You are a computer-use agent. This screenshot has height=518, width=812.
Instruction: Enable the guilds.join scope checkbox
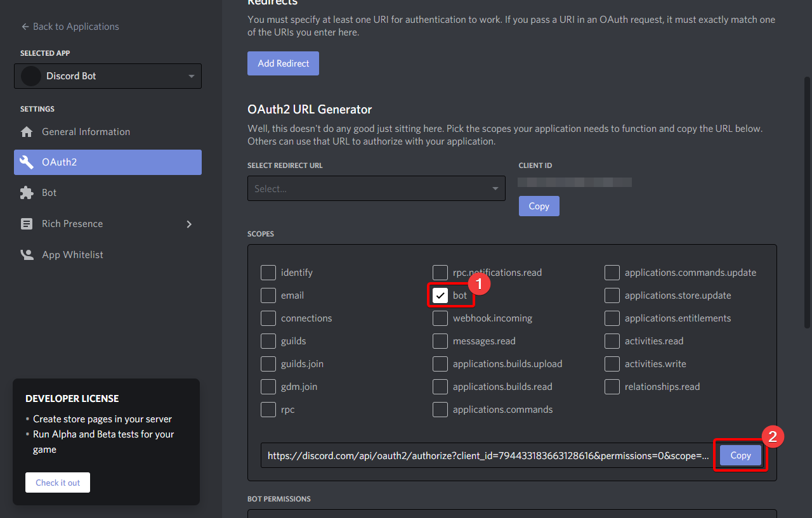pos(268,364)
